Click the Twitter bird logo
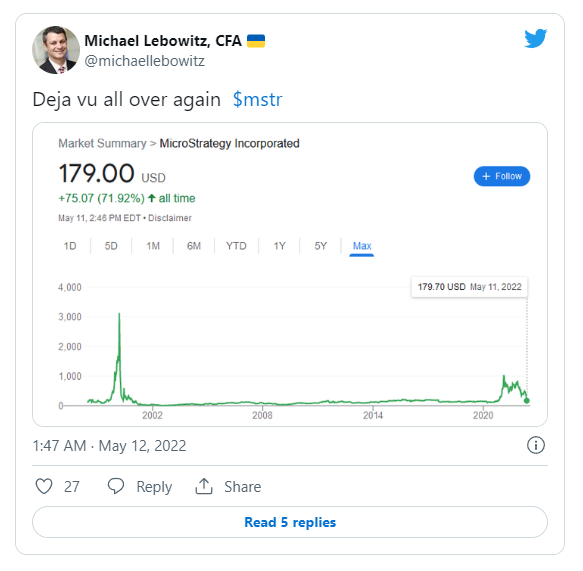The image size is (583, 571). (x=535, y=38)
